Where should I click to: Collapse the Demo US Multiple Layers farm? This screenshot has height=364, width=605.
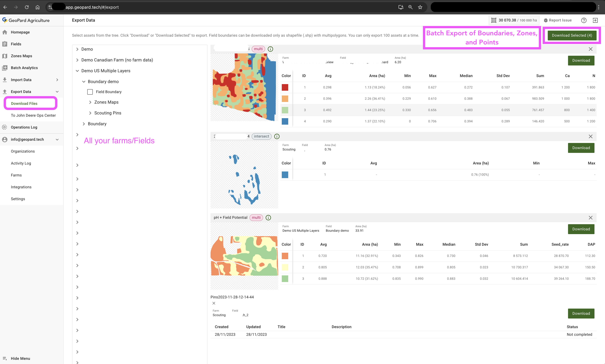point(77,71)
